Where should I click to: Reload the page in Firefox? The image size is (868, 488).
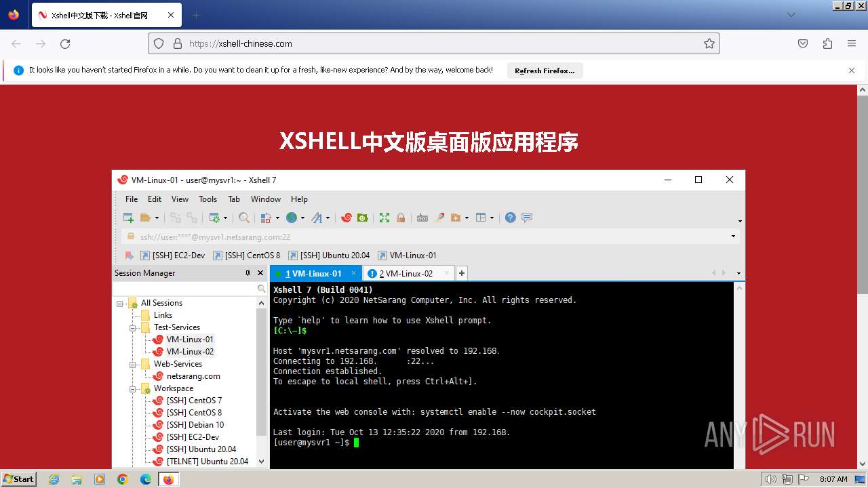point(65,43)
